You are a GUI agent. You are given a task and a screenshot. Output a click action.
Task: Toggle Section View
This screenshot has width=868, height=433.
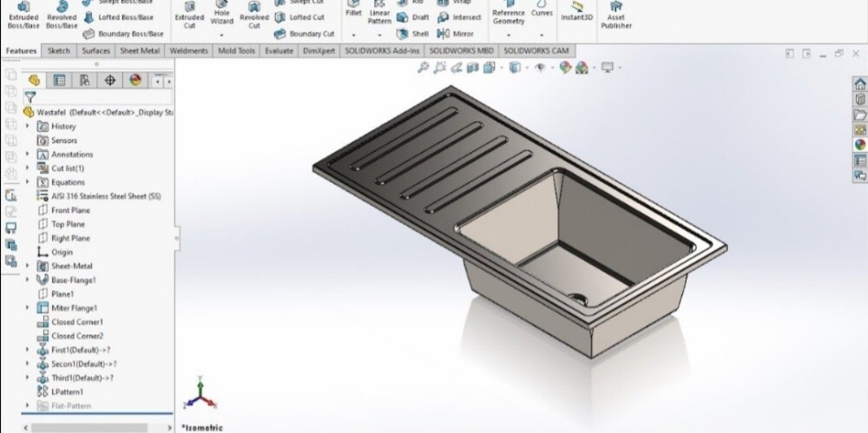(472, 68)
